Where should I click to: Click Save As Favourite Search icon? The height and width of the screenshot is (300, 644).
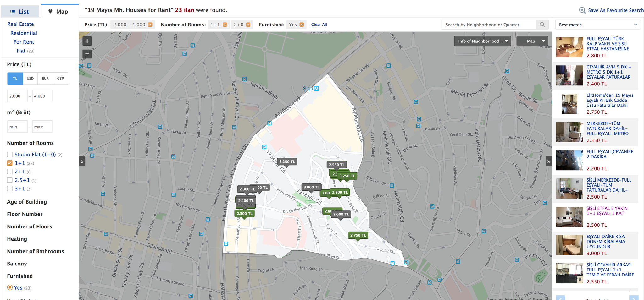[582, 10]
